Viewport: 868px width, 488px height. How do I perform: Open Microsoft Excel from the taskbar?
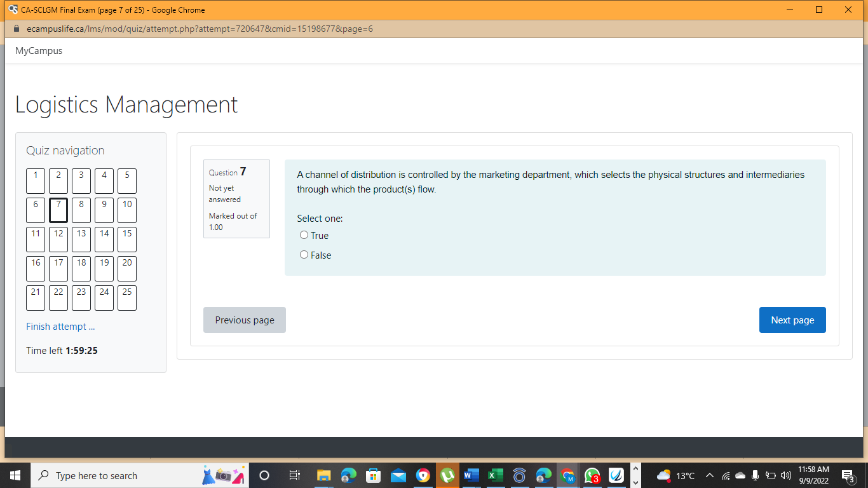(x=495, y=475)
